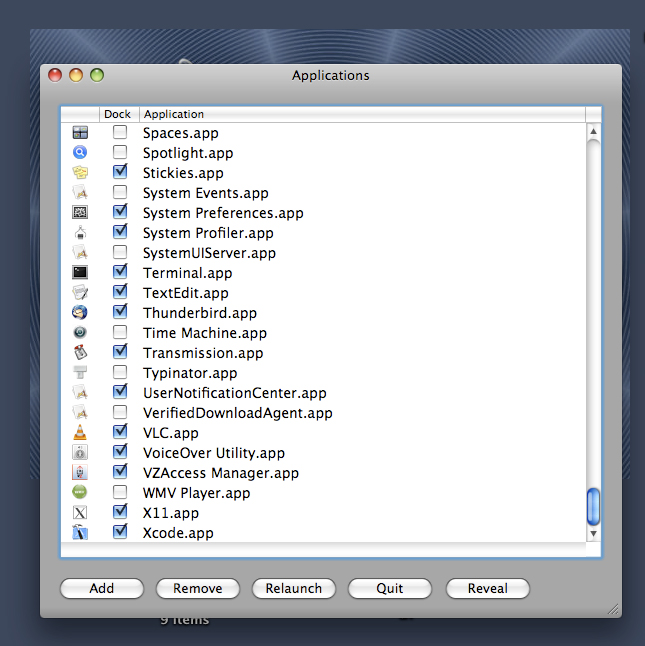Click the TextEdit.app icon
This screenshot has height=646, width=645.
tap(80, 293)
